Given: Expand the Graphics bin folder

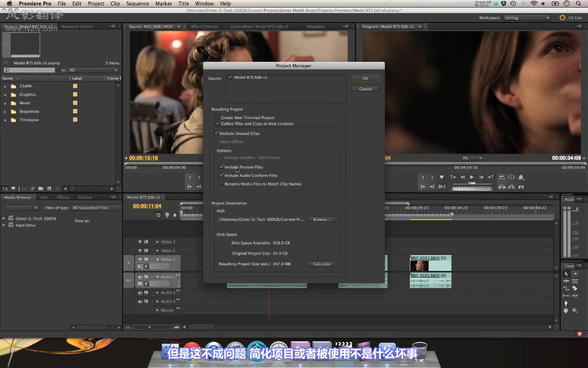Looking at the screenshot, I should tap(6, 95).
